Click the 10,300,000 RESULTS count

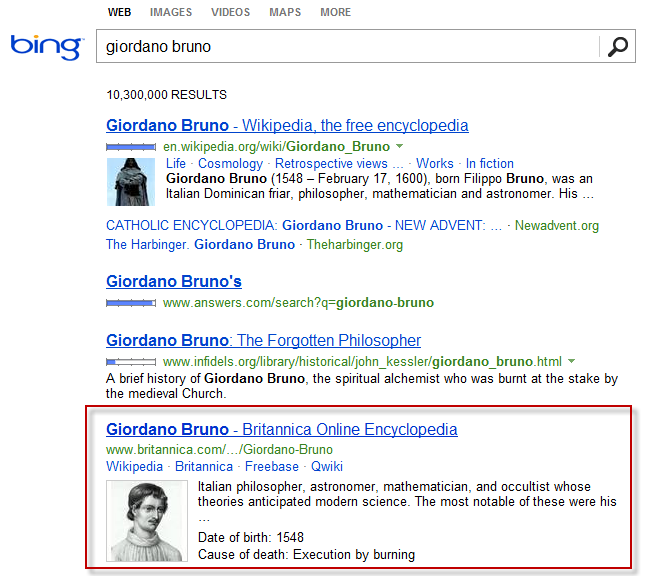pyautogui.click(x=166, y=95)
